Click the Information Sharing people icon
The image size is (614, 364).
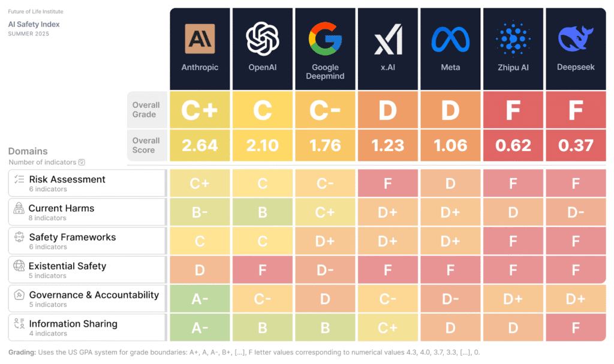(19, 324)
